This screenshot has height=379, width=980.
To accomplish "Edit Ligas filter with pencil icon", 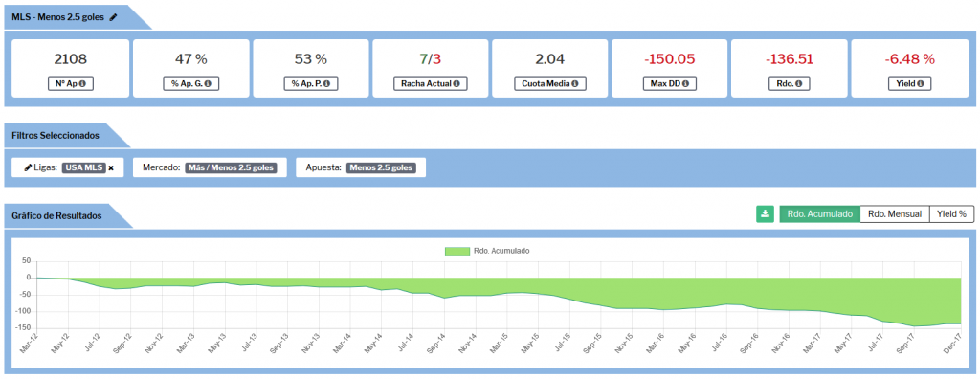I will [x=28, y=167].
